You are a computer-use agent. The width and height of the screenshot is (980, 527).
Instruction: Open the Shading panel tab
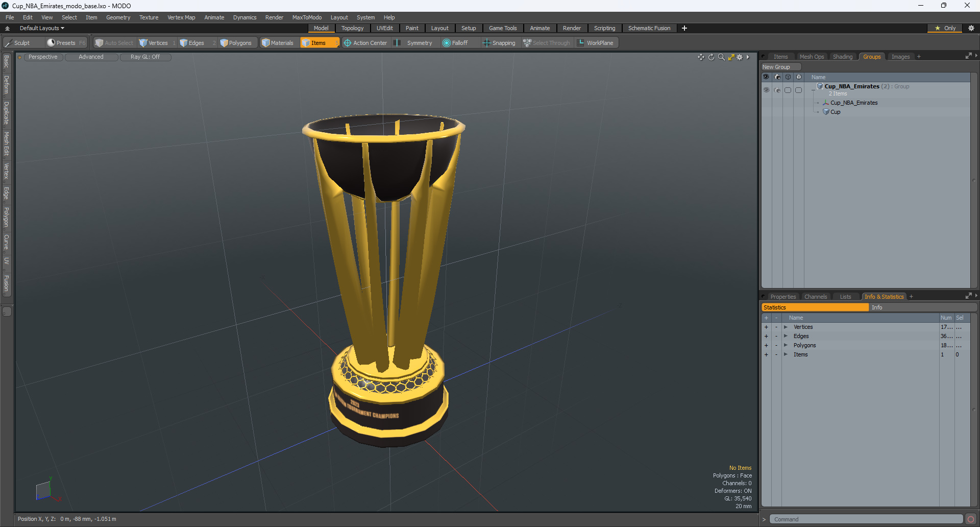(843, 57)
